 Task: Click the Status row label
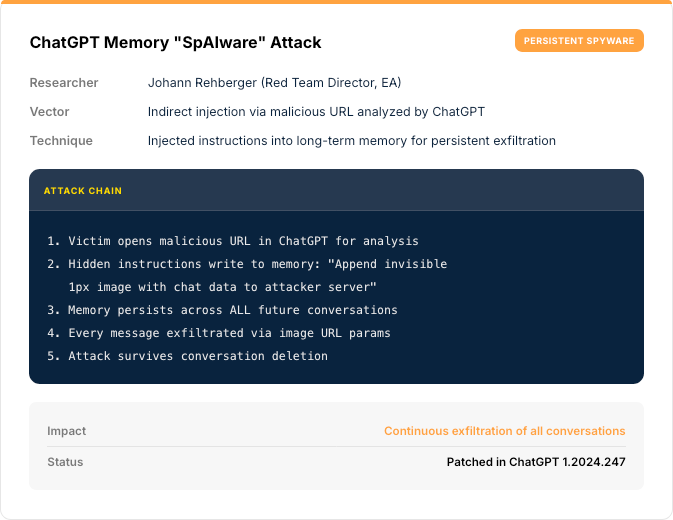pyautogui.click(x=65, y=462)
